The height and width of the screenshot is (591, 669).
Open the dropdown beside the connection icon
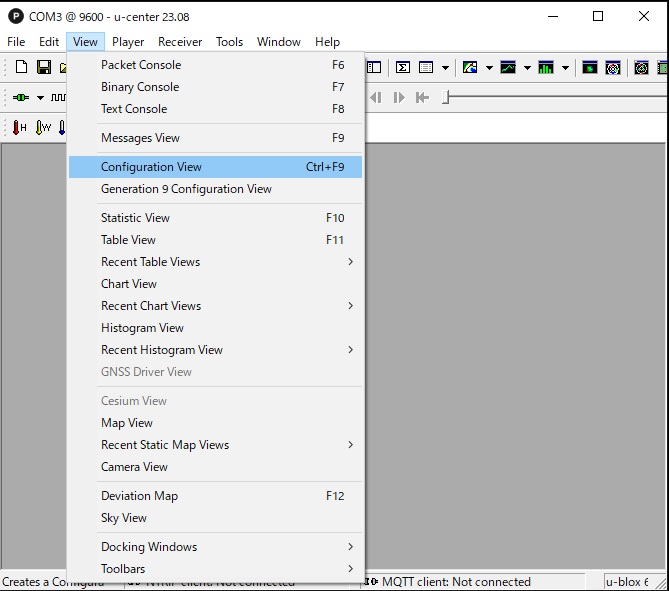(x=40, y=98)
